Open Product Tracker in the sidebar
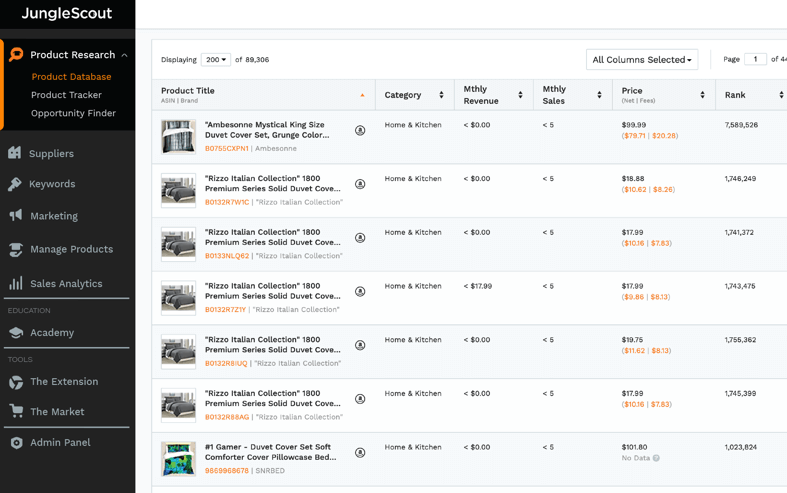 66,95
